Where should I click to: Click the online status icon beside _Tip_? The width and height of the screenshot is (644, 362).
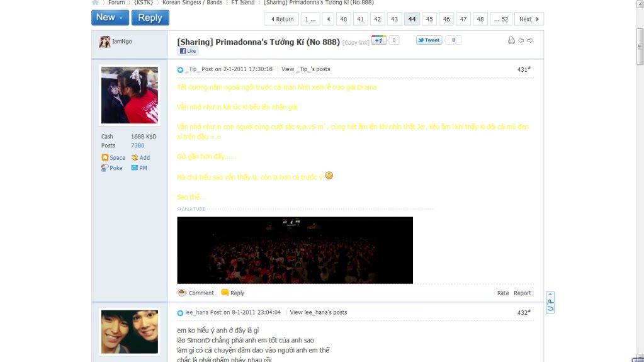point(180,70)
